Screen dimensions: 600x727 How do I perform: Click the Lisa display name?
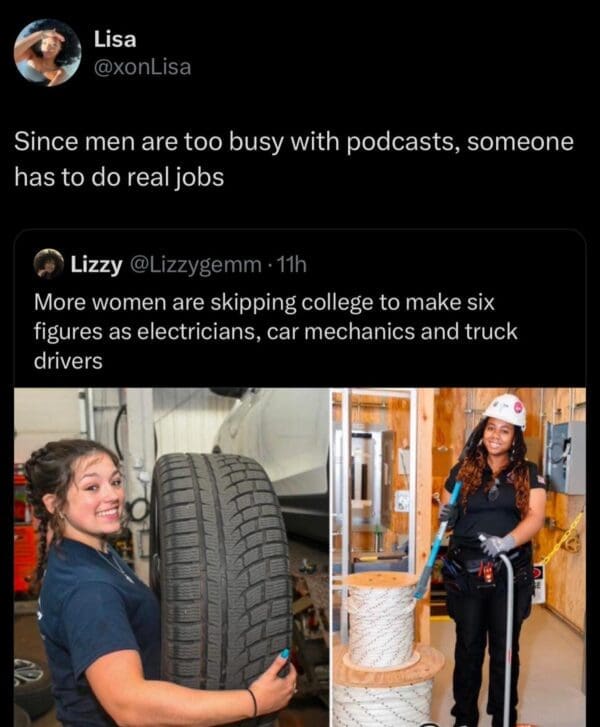115,39
